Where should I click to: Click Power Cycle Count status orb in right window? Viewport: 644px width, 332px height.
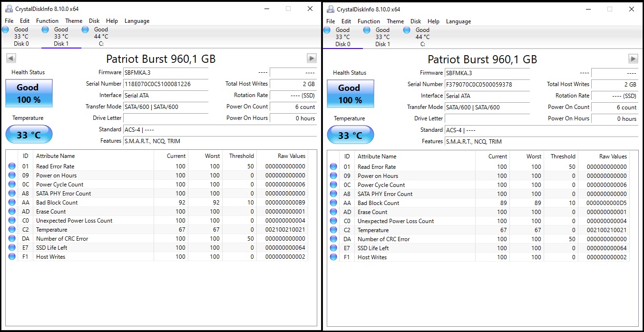point(333,185)
